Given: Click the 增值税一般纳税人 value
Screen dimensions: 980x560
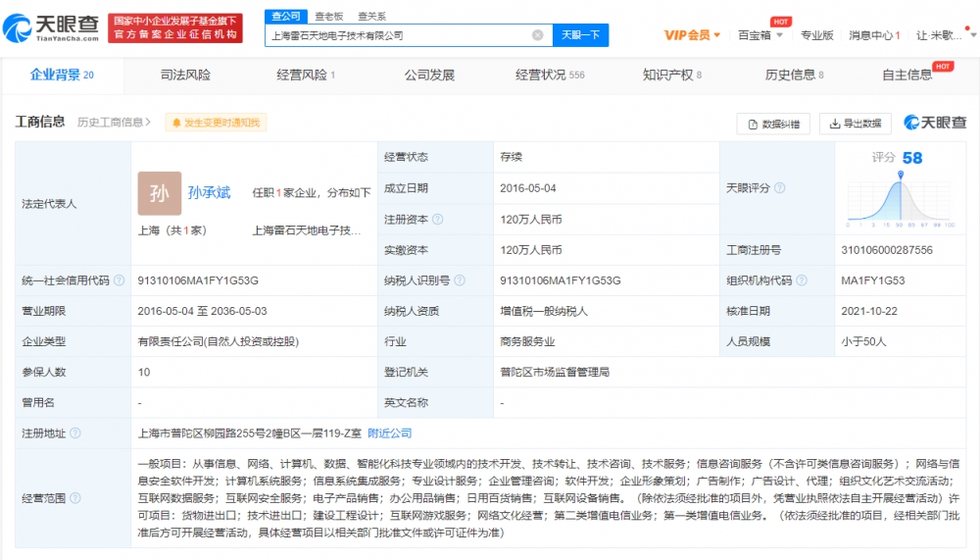Looking at the screenshot, I should click(x=544, y=311).
